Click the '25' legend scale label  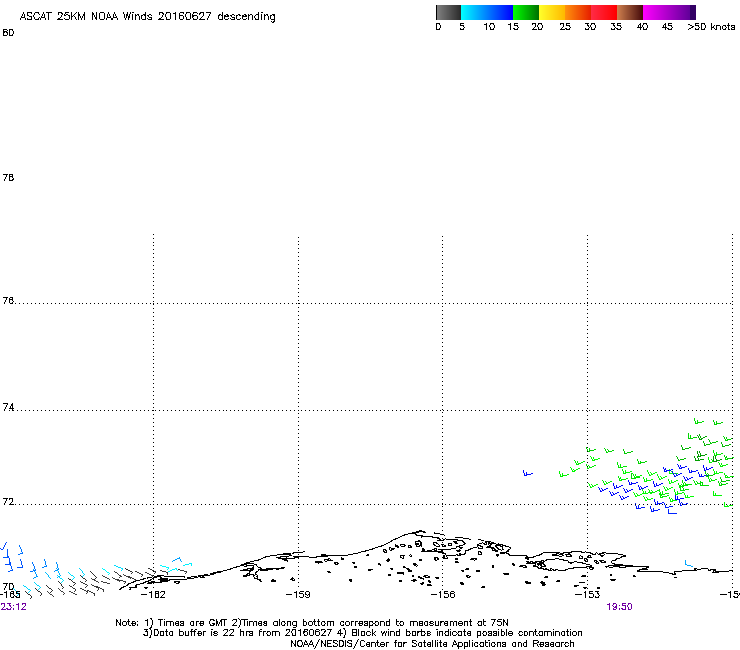pos(565,27)
